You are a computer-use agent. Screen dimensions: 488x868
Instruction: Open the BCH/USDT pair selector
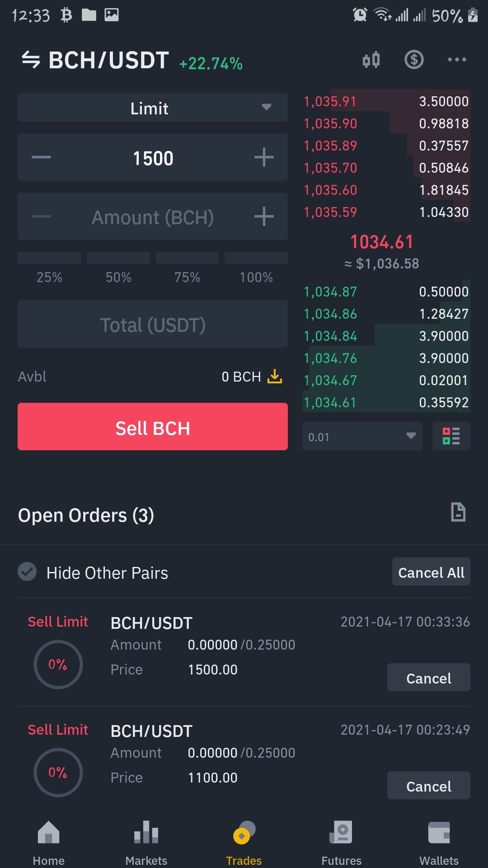tap(109, 60)
